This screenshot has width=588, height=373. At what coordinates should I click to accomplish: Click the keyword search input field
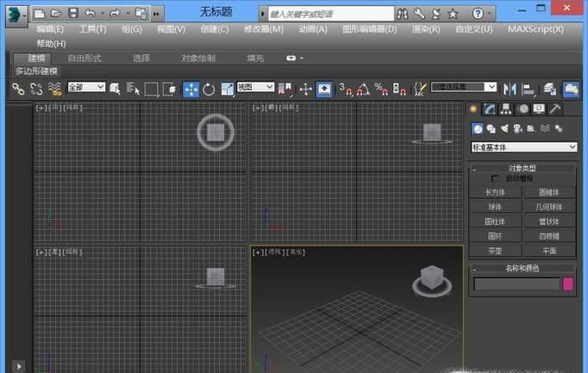328,14
